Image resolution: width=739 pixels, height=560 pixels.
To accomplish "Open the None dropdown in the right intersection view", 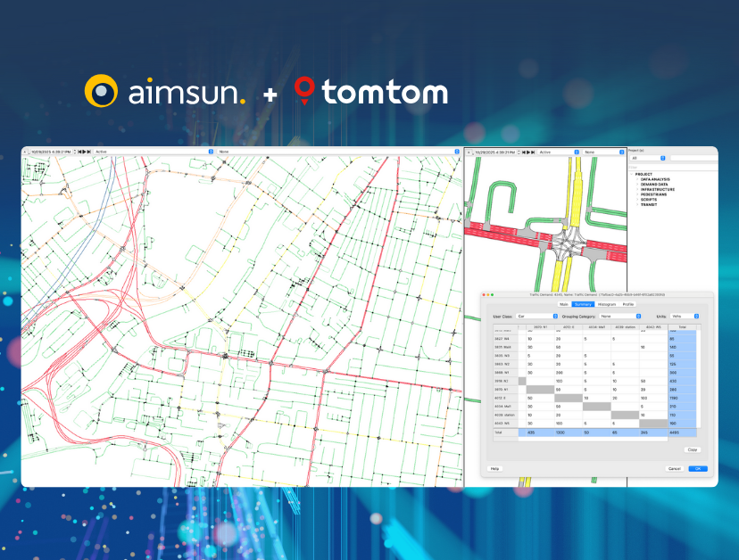I will pyautogui.click(x=603, y=152).
